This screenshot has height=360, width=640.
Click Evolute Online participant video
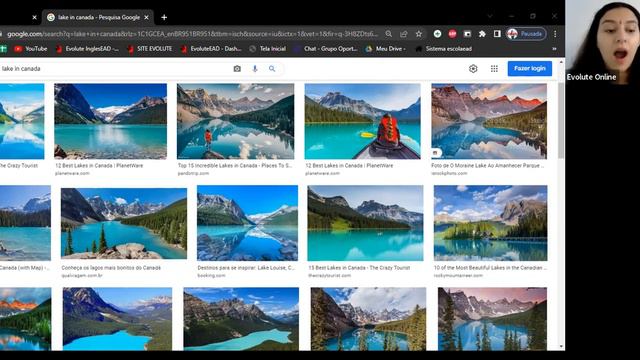(x=602, y=42)
